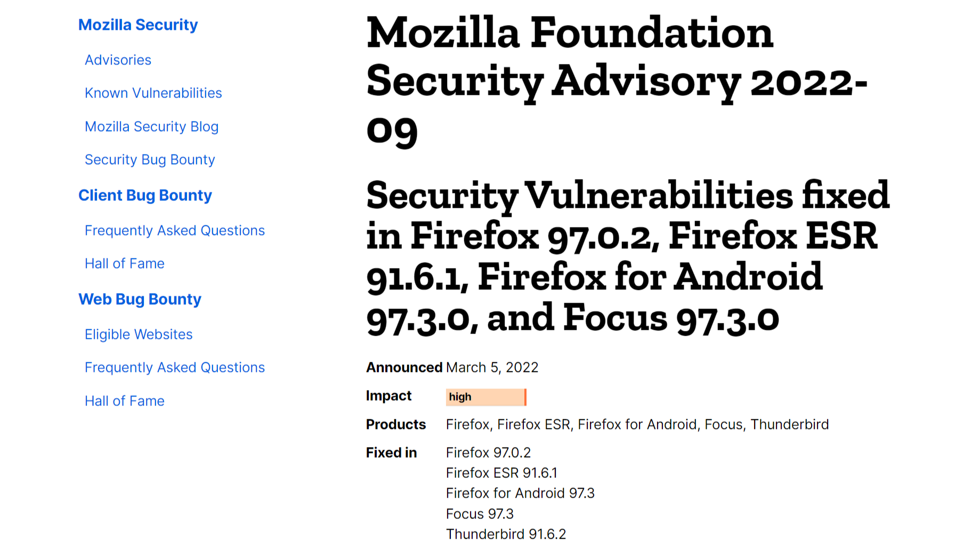Open Frequently Asked Questions under Web Bug Bounty

(174, 367)
